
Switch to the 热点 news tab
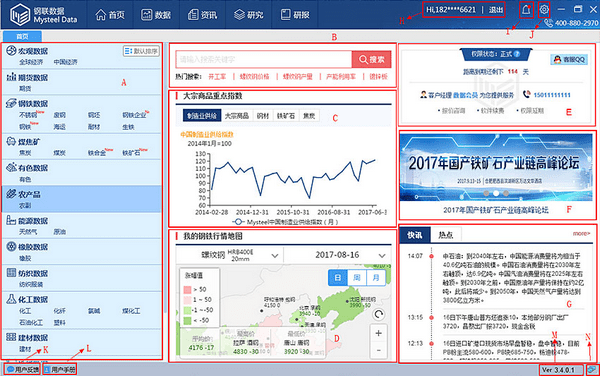click(446, 235)
